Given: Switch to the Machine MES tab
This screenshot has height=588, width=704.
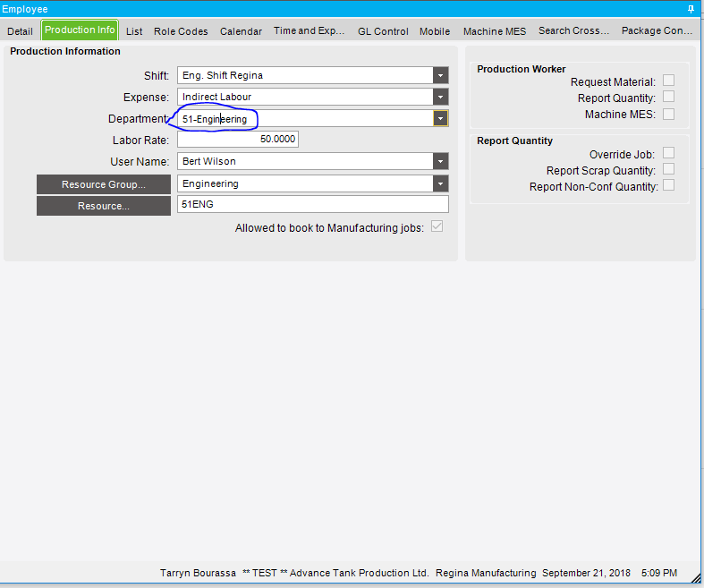Looking at the screenshot, I should tap(495, 31).
